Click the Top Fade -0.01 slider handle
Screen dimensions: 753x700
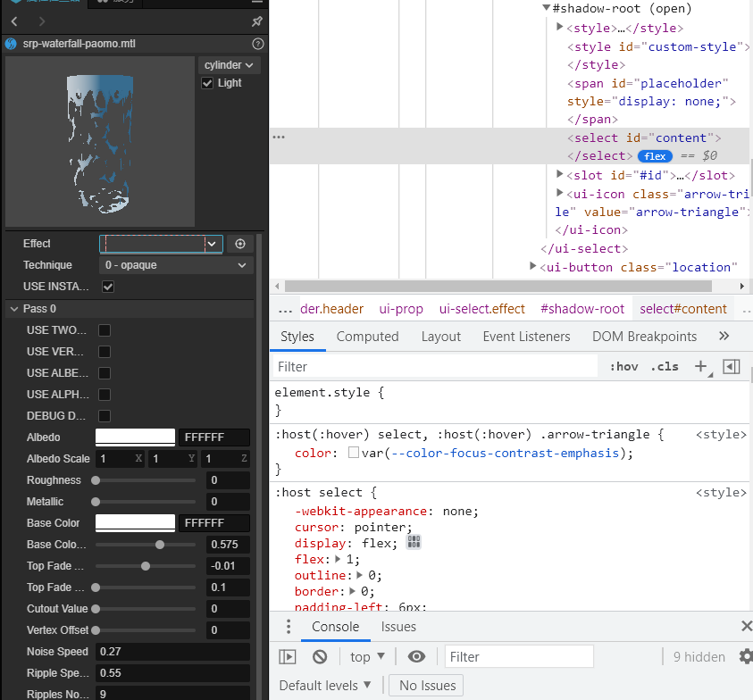(x=146, y=566)
